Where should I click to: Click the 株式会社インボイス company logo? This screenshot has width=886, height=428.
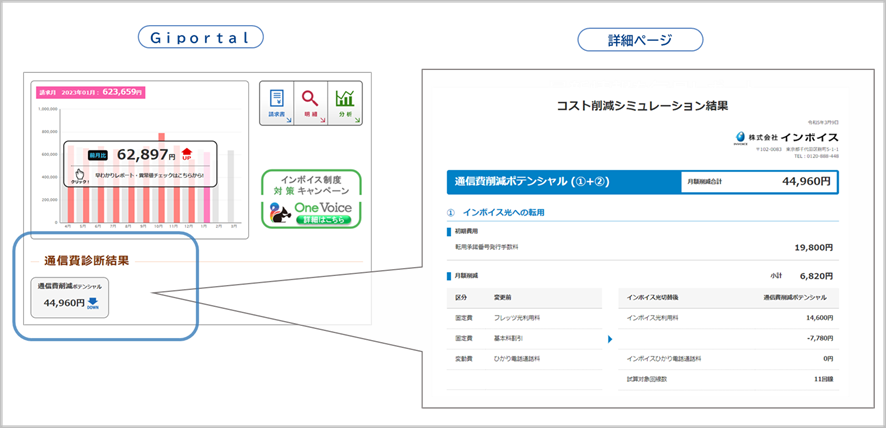(788, 137)
